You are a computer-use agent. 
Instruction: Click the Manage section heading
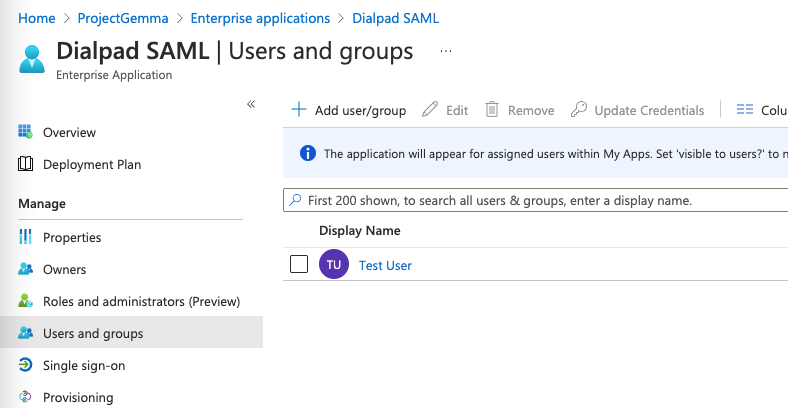coord(42,203)
